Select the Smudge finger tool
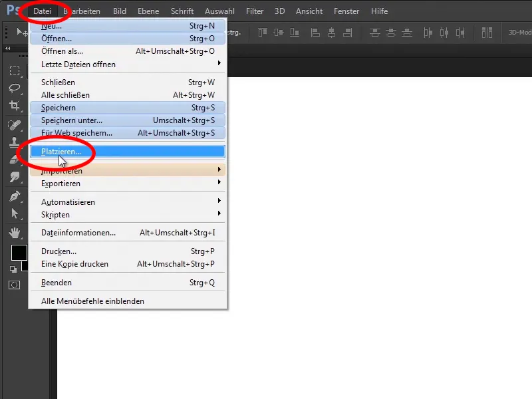The height and width of the screenshot is (399, 532). pos(14,177)
